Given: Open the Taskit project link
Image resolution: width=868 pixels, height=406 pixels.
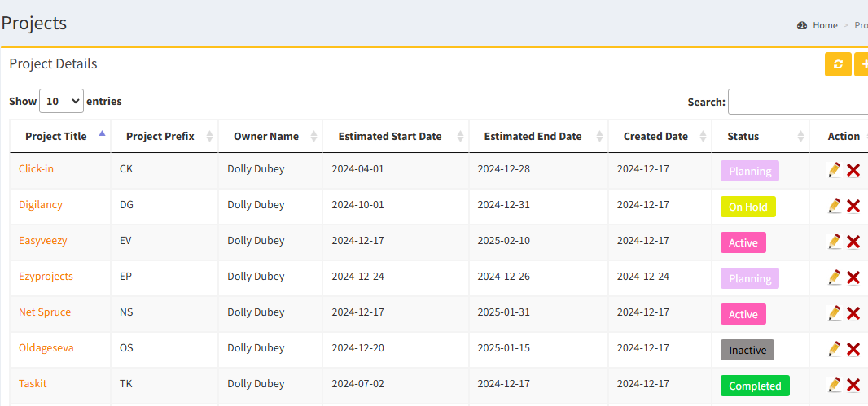Looking at the screenshot, I should pyautogui.click(x=33, y=383).
